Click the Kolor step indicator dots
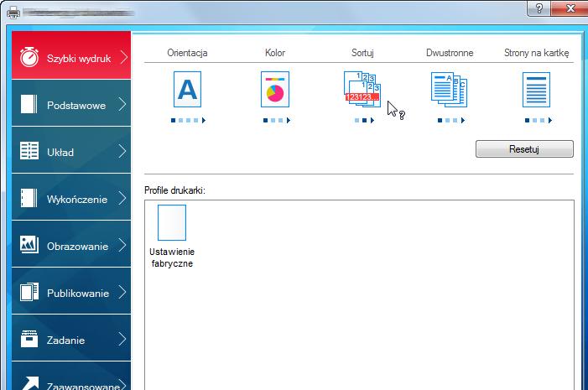The height and width of the screenshot is (390, 588). point(277,121)
